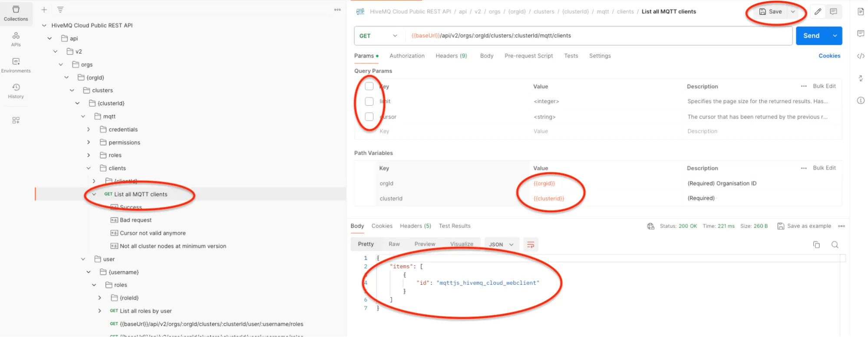
Task: Open the response three-dot options menu
Action: pyautogui.click(x=842, y=226)
